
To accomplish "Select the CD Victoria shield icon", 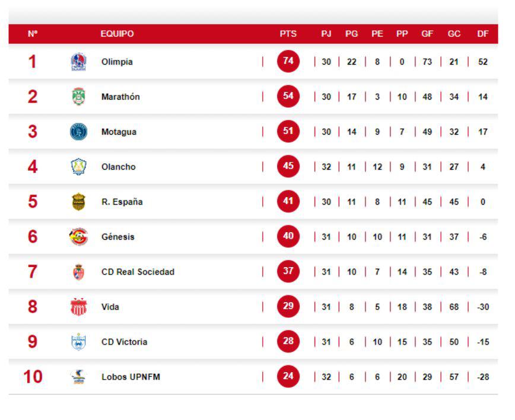I will point(78,342).
